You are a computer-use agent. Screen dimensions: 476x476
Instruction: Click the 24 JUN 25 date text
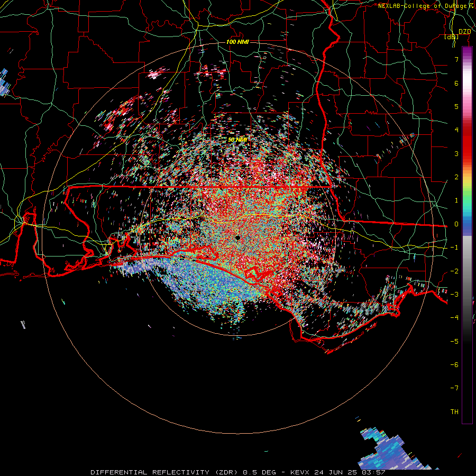335,472
